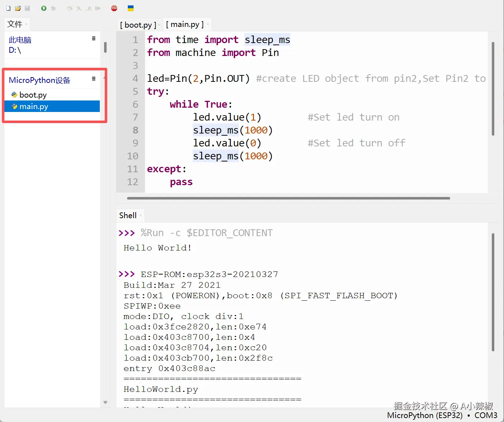Close the main.py editor tab
Image resolution: width=504 pixels, height=422 pixels.
coord(208,24)
